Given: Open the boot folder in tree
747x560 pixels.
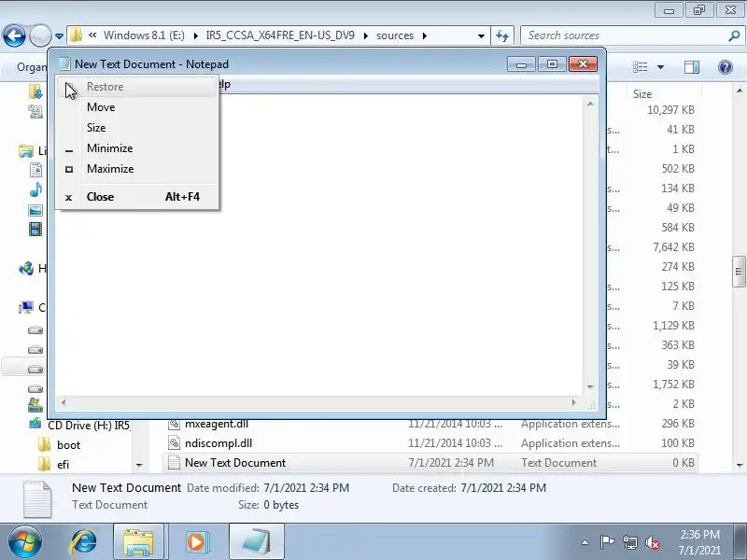Looking at the screenshot, I should 68,445.
